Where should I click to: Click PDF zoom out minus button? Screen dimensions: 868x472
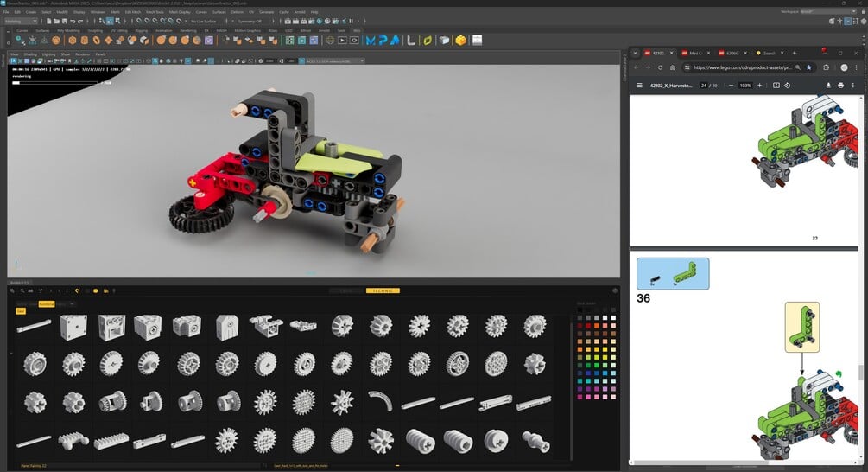pos(732,86)
